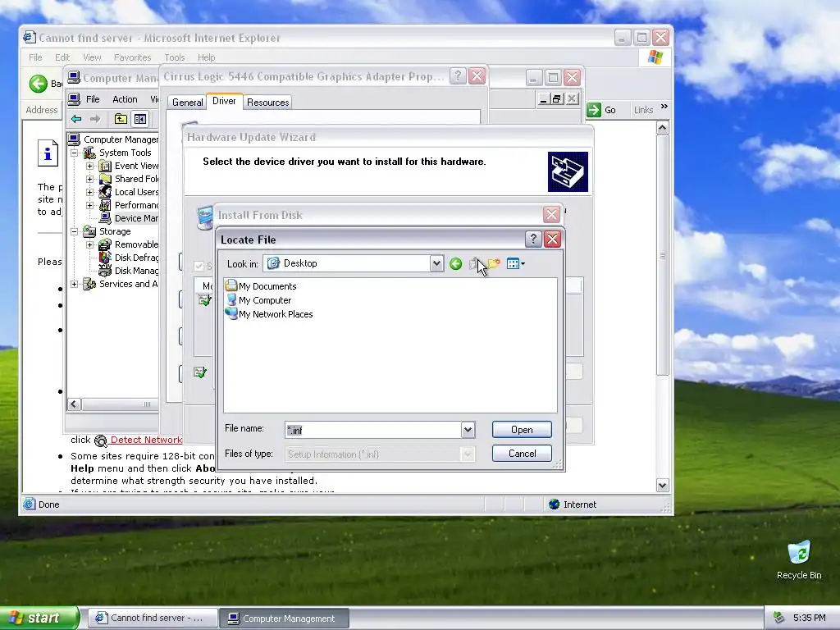Collapse Storage tree node
840x630 pixels.
(75, 231)
